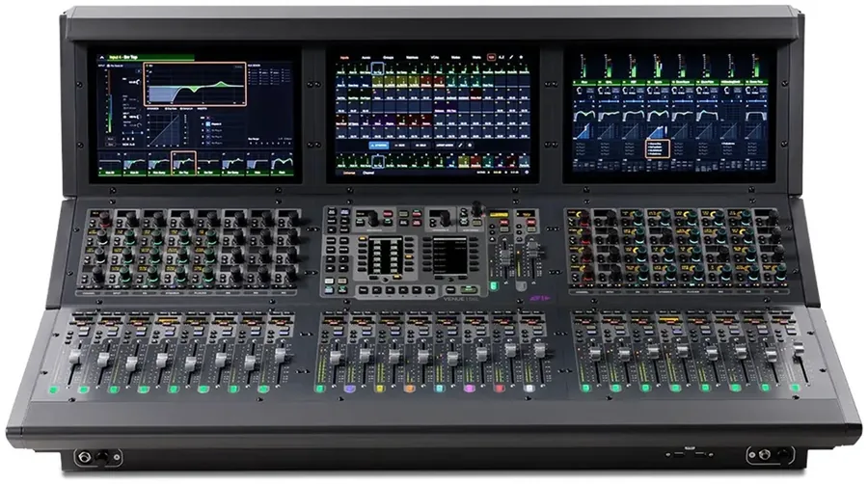Switch to the VCAs tab on center screen
Screen dimensions: 868x484
pyautogui.click(x=435, y=58)
